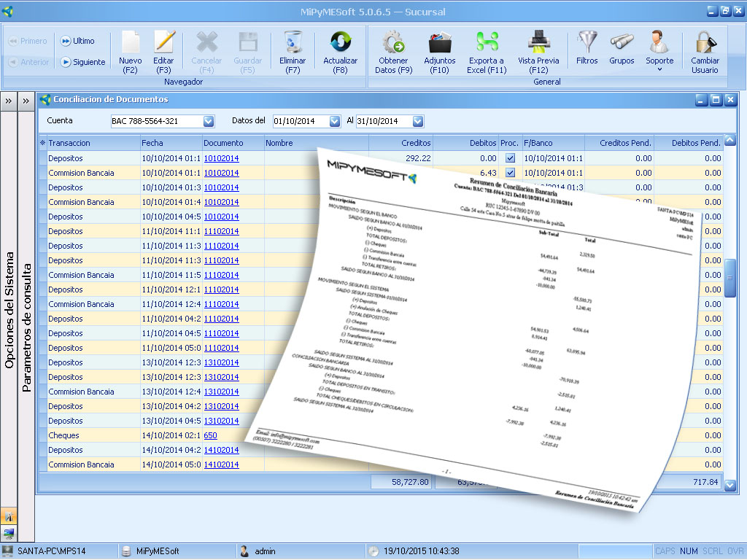Open Vista Previa (F12) print preview
This screenshot has width=747, height=560.
point(538,42)
